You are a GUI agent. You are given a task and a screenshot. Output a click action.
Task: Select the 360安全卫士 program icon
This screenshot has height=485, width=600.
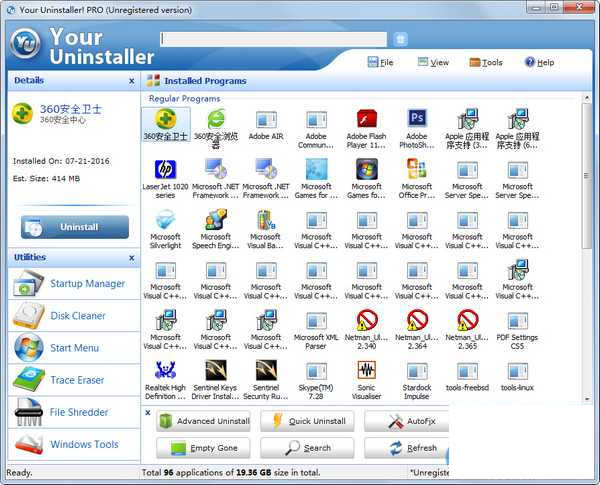(x=165, y=119)
